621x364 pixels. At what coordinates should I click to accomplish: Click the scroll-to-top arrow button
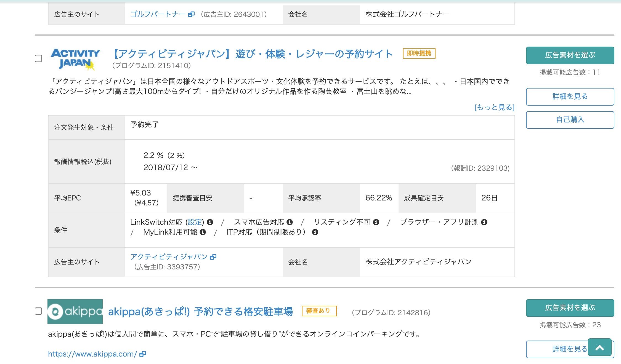click(x=600, y=347)
